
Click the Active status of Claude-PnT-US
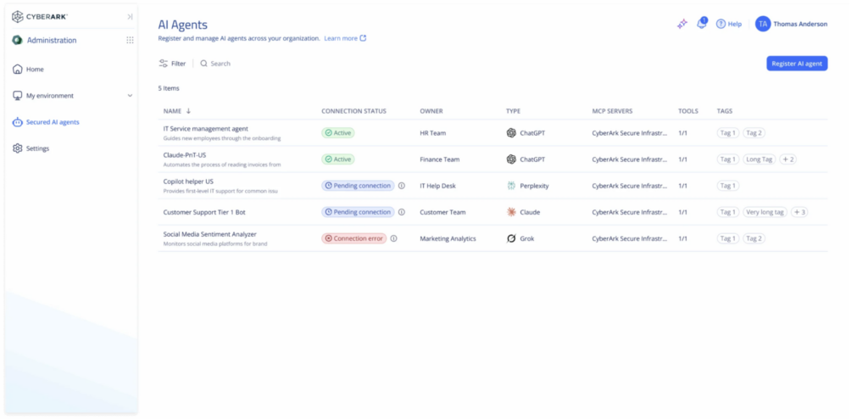[x=338, y=159]
